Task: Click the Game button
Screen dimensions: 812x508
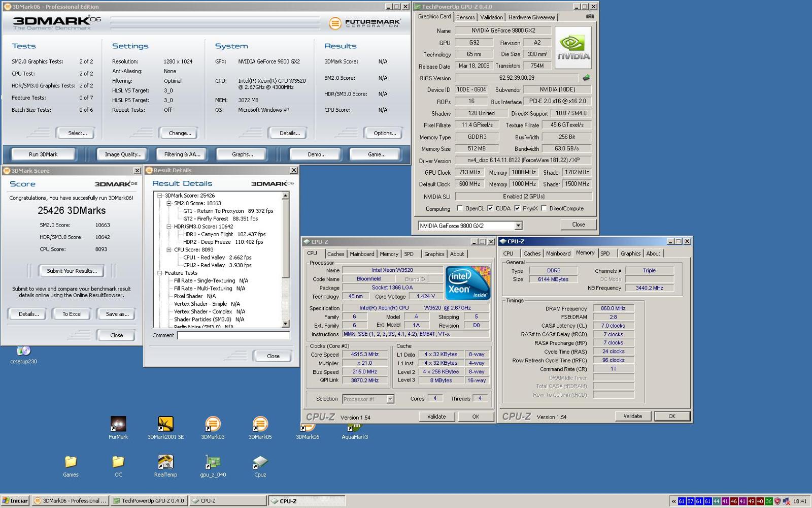Action: coord(376,154)
